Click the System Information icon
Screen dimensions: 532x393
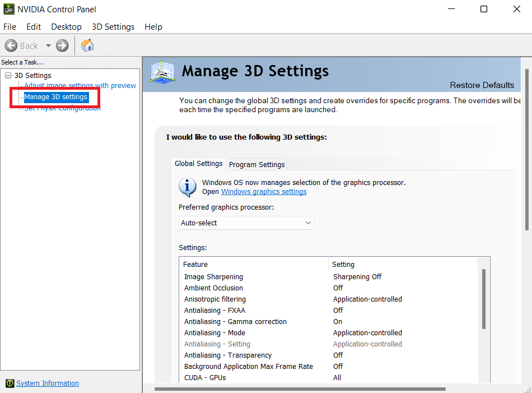tap(10, 383)
